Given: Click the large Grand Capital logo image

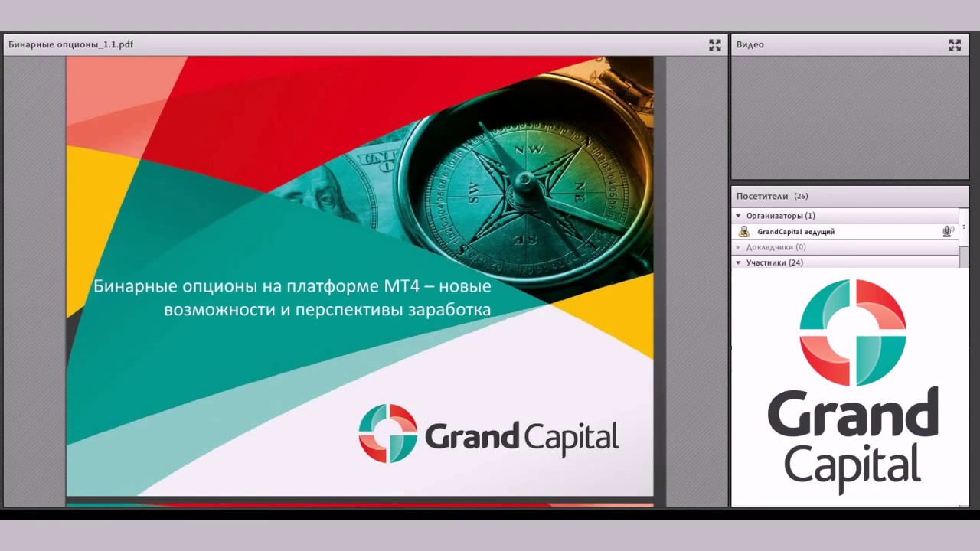Looking at the screenshot, I should (x=852, y=386).
